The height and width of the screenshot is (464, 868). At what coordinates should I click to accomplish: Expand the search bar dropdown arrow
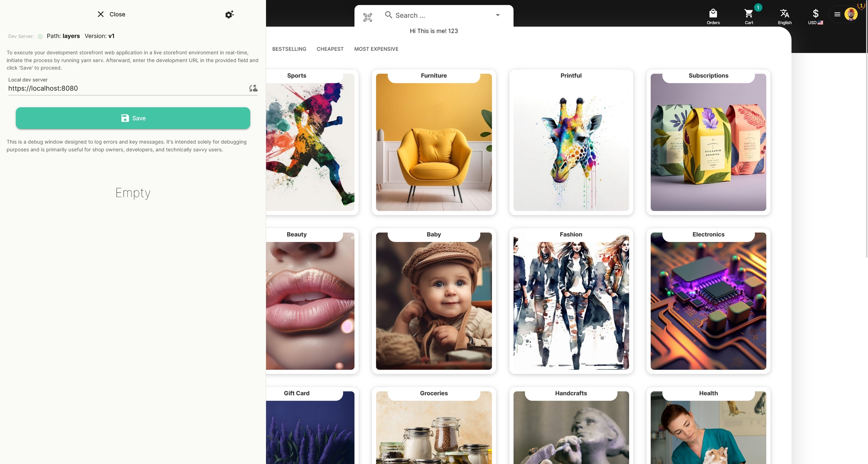click(498, 15)
